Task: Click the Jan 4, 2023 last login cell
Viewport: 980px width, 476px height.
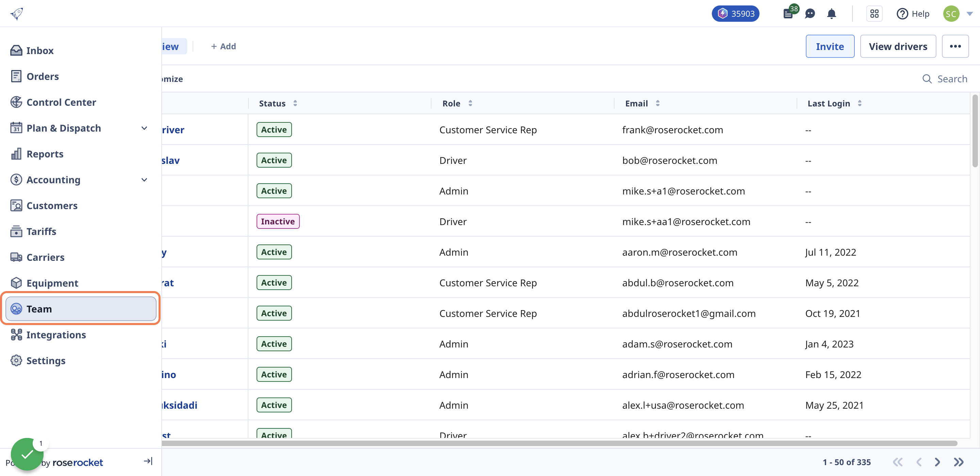Action: pos(829,344)
